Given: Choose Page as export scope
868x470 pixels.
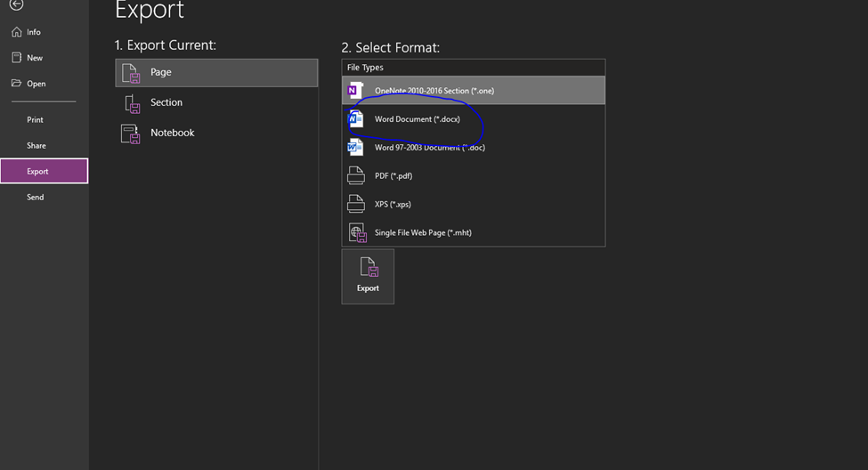Looking at the screenshot, I should point(216,72).
